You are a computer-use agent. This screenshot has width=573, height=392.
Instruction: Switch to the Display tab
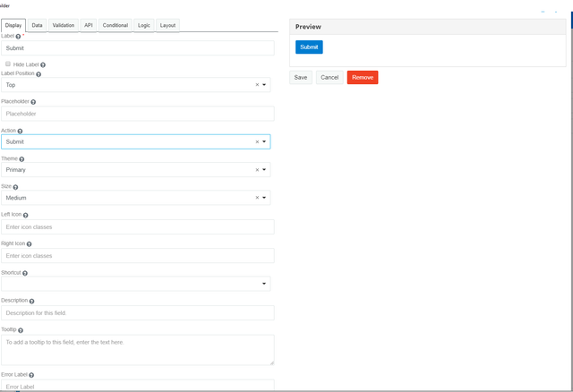(13, 26)
